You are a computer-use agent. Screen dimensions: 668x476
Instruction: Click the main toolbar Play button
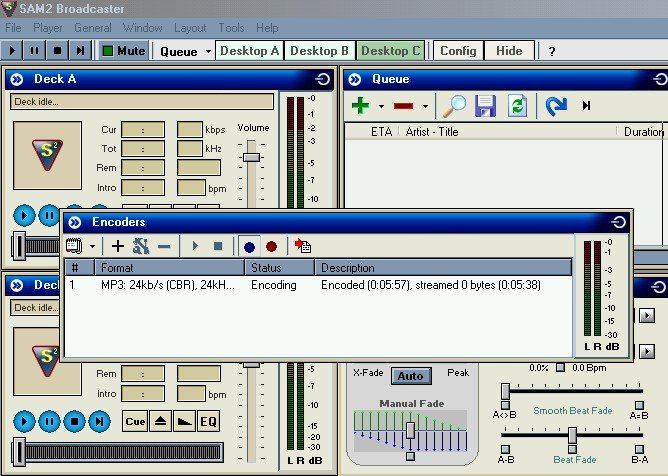(12, 51)
